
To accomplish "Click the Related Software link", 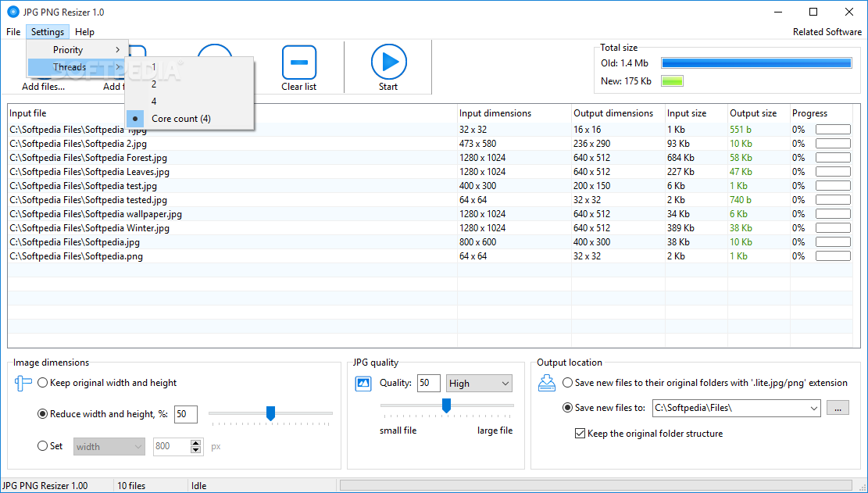I will (827, 31).
